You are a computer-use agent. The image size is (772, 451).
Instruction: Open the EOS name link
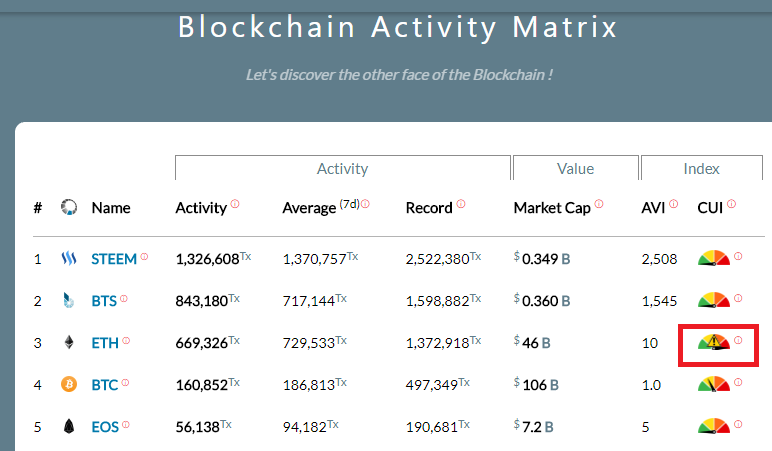click(x=105, y=427)
